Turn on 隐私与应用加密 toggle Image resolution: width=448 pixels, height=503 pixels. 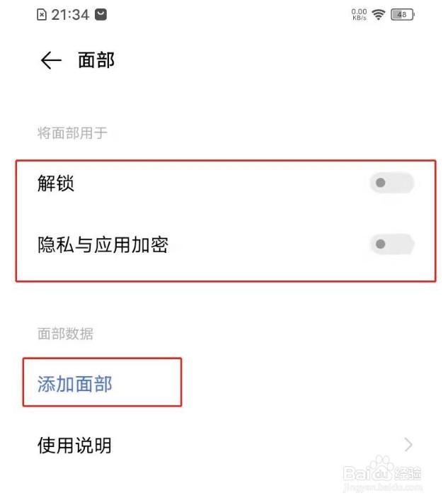point(391,244)
